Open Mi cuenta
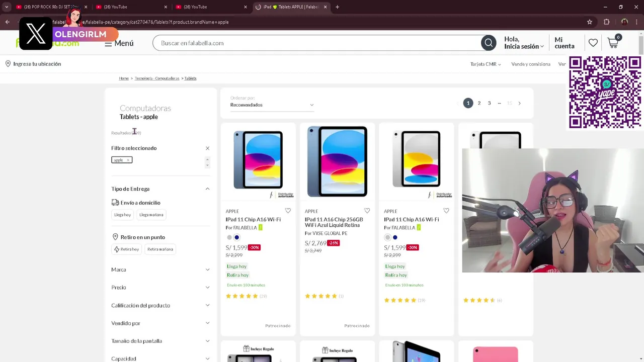 (x=565, y=43)
